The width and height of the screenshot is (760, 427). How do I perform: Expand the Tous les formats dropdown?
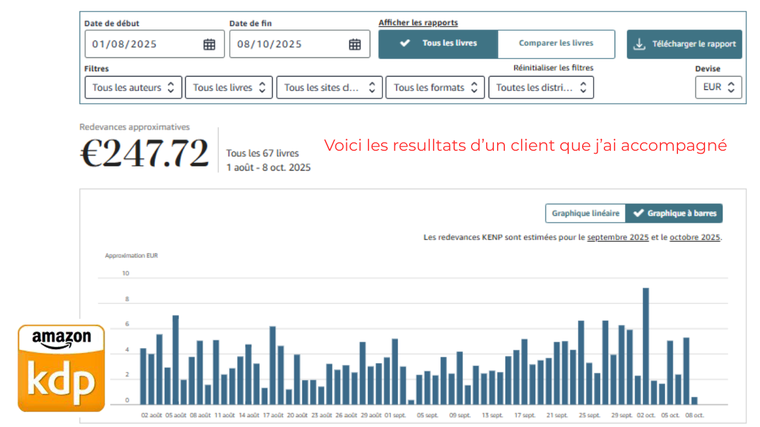tap(435, 88)
